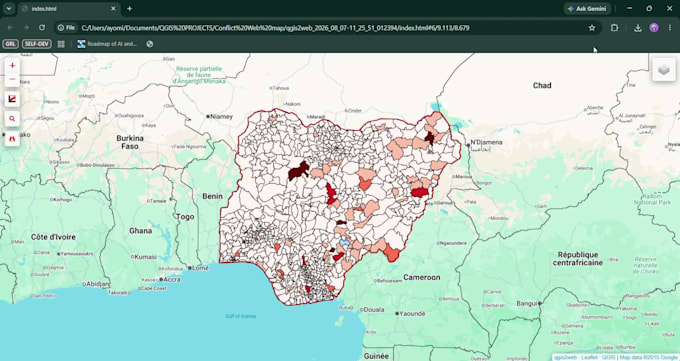680x361 pixels.
Task: Open the Roadmap of AI bookmark
Action: [x=107, y=44]
